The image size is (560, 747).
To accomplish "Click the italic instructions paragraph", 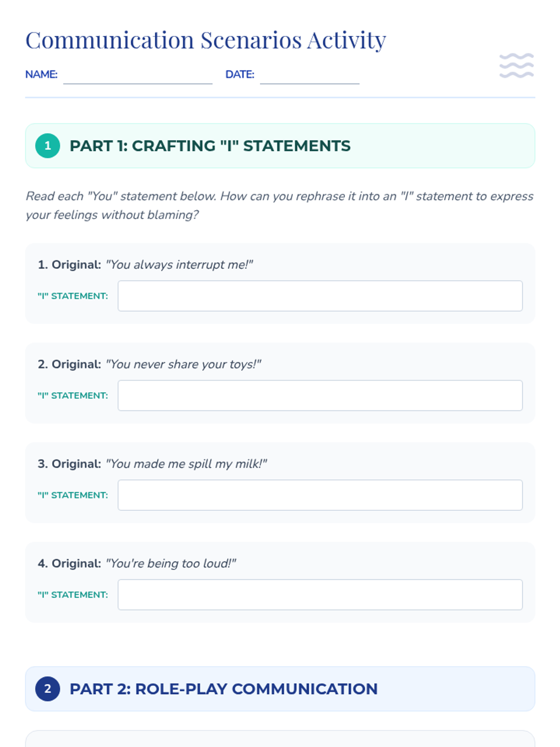I will click(279, 205).
